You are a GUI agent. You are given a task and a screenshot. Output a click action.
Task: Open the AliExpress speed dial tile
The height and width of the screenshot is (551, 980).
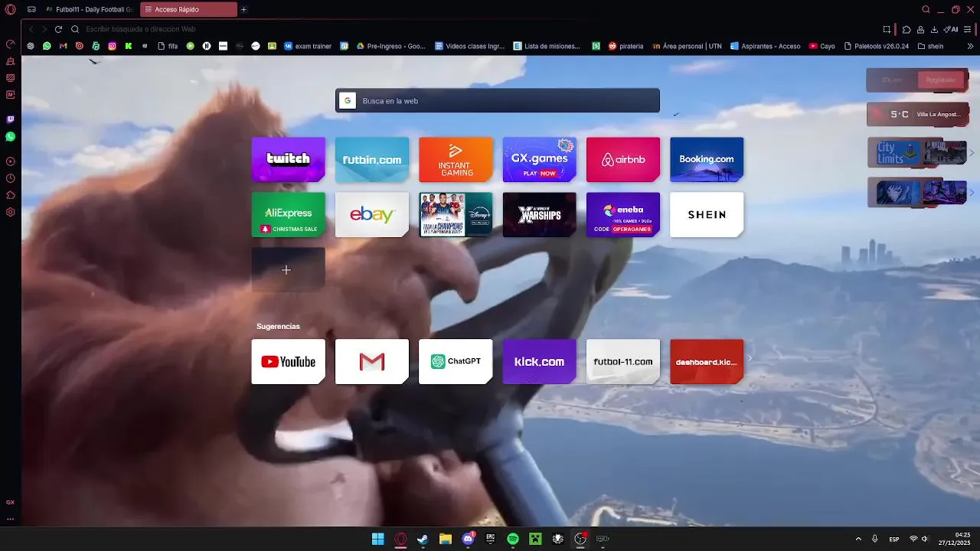pos(289,214)
